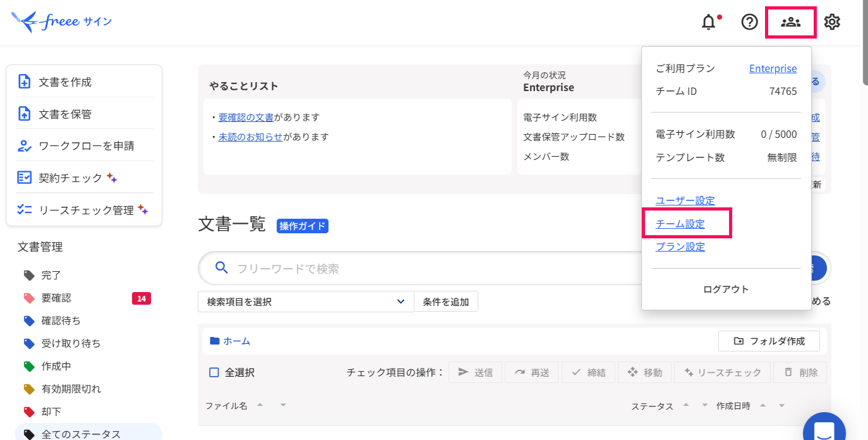Click the 0 / 5000 電子サイン利用数 value
Screen dimensions: 868x440
click(x=779, y=134)
